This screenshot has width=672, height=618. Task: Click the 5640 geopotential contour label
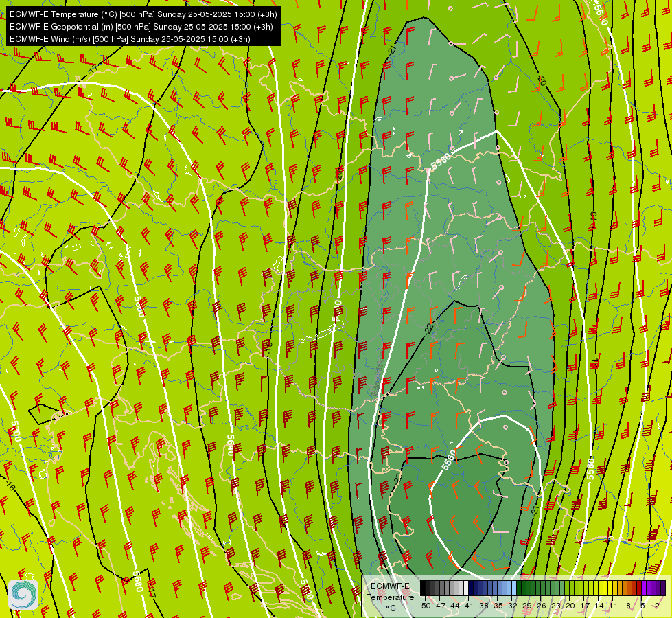(x=230, y=445)
